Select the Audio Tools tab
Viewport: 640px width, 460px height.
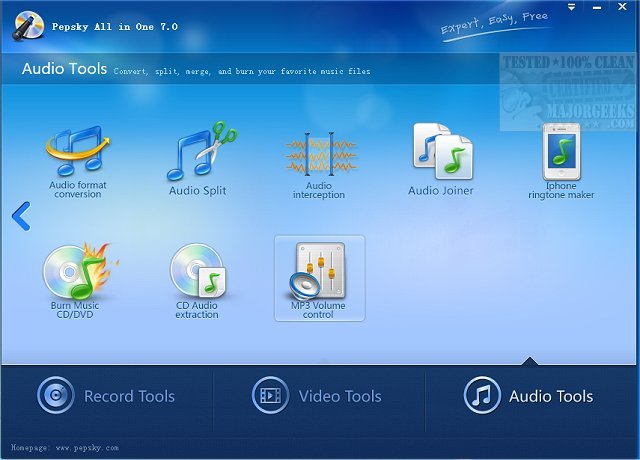[529, 396]
